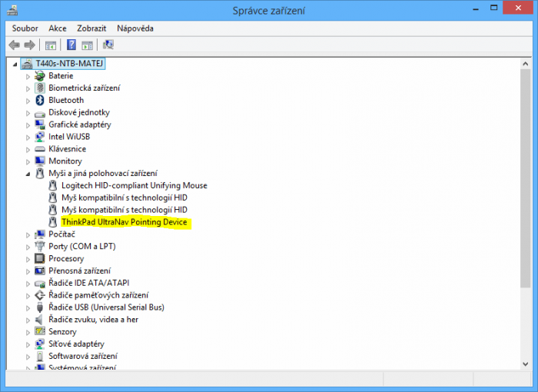Open the Soubor menu

pyautogui.click(x=25, y=28)
